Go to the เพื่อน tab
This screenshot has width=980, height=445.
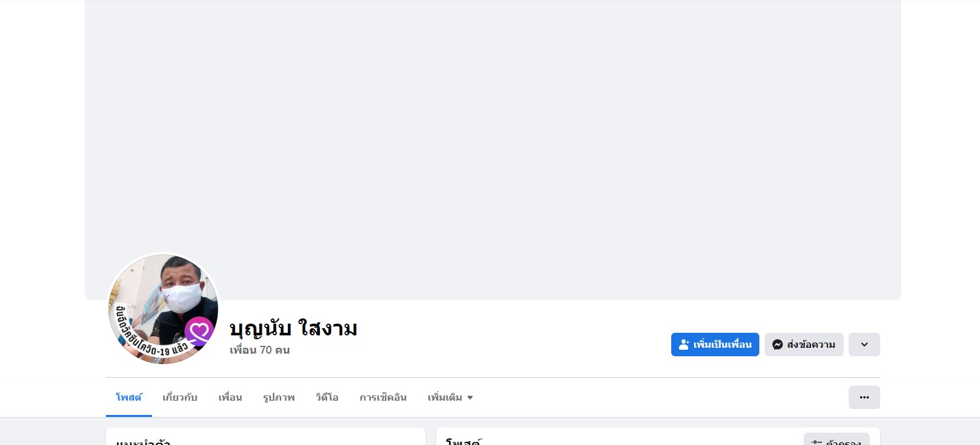230,397
